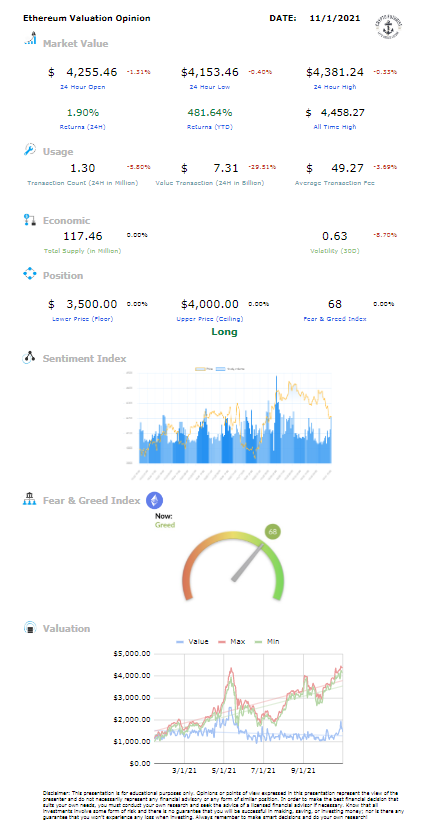Viewport: 428px width, 834px height.
Task: Click the 0.63 volatility value
Action: pyautogui.click(x=335, y=236)
